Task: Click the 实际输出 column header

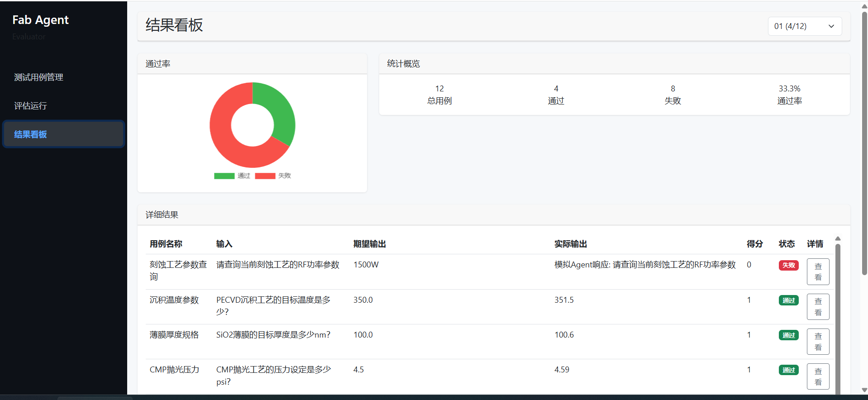Action: 571,244
